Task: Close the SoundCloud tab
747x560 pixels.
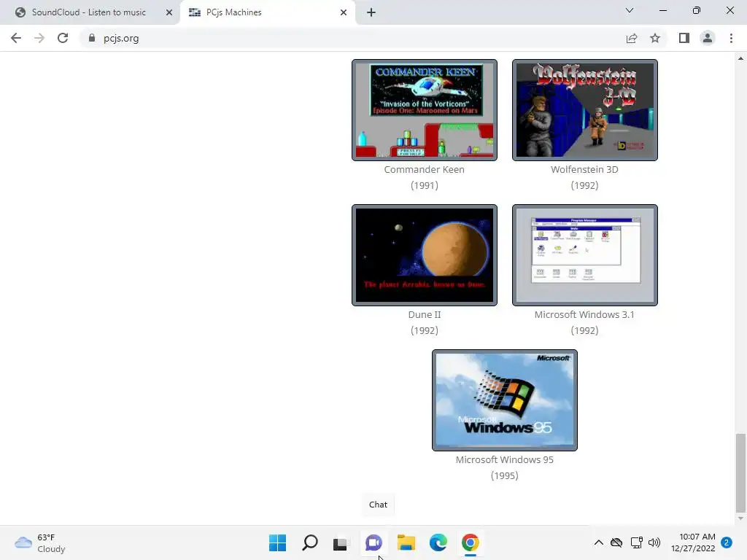Action: pyautogui.click(x=169, y=12)
